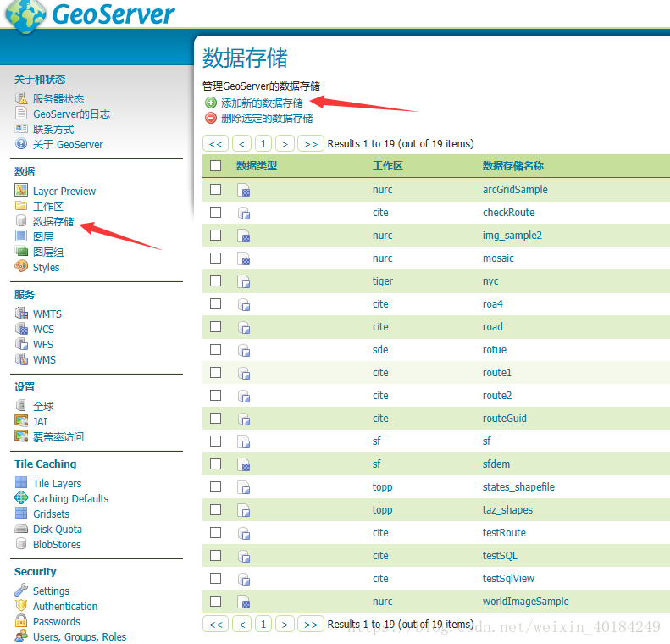Click the Styles palette icon
This screenshot has width=670, height=644.
click(21, 266)
